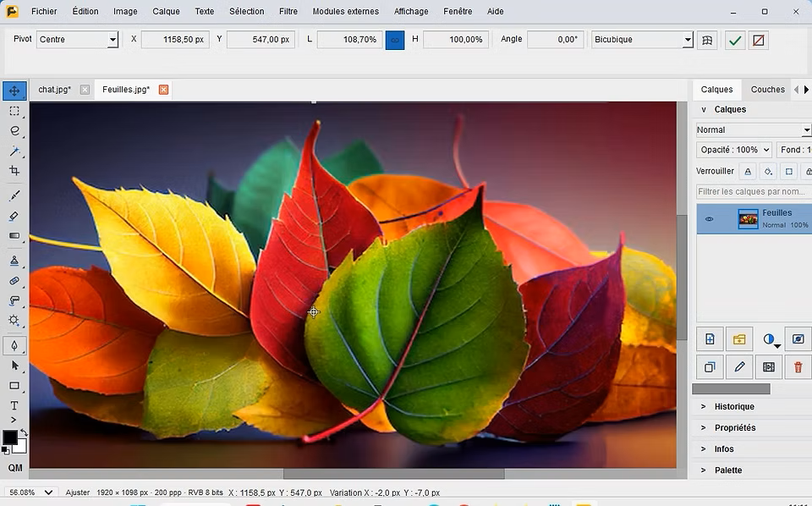
Task: Toggle the width-height link constraint
Action: (395, 40)
